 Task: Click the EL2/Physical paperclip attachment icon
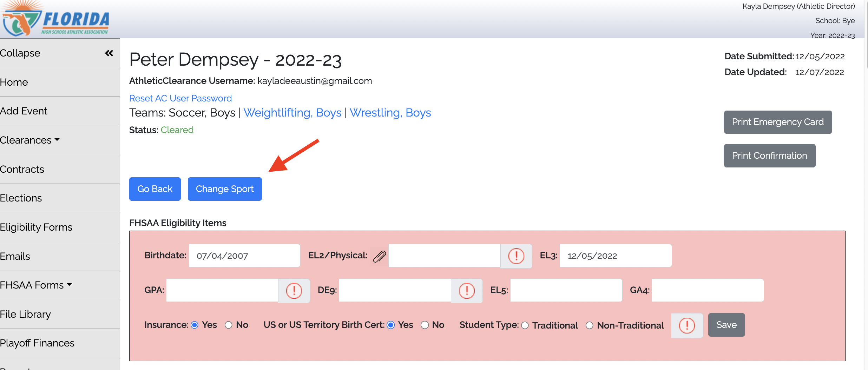(x=379, y=256)
